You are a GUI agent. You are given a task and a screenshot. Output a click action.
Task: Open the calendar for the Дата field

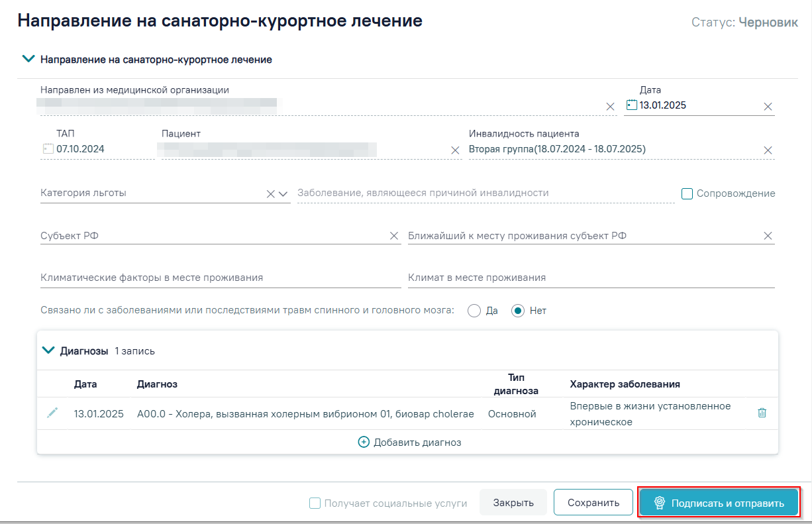tap(631, 105)
